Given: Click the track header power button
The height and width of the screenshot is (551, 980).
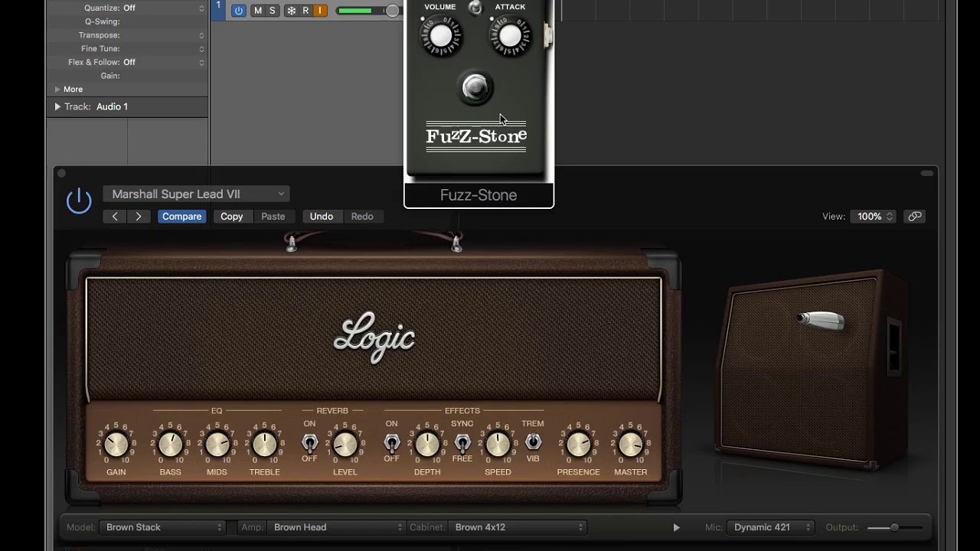Looking at the screenshot, I should pos(239,11).
